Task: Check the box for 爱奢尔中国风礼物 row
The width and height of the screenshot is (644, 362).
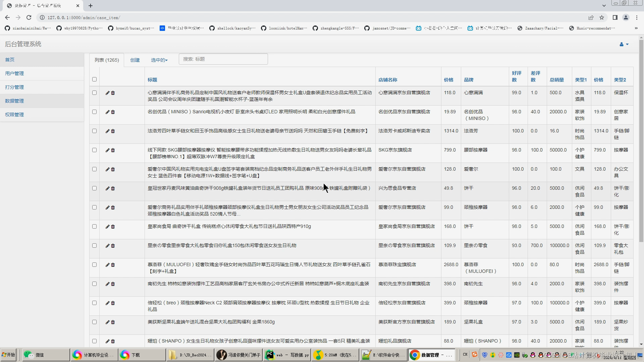Action: 94,169
